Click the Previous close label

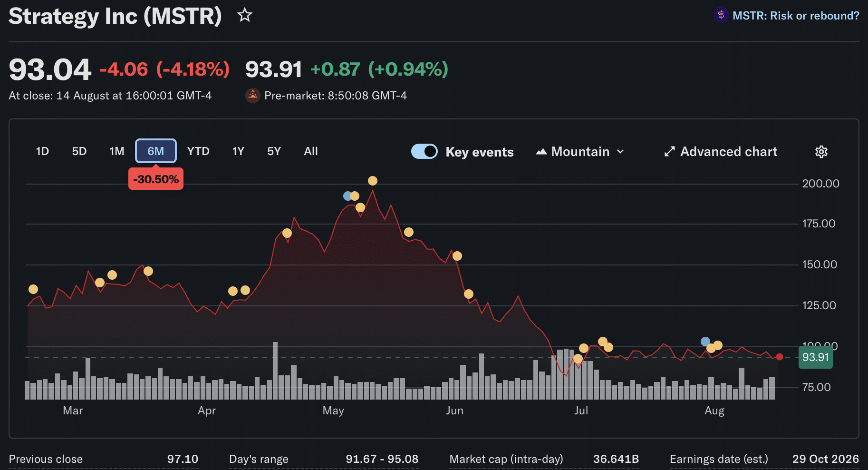[x=46, y=459]
